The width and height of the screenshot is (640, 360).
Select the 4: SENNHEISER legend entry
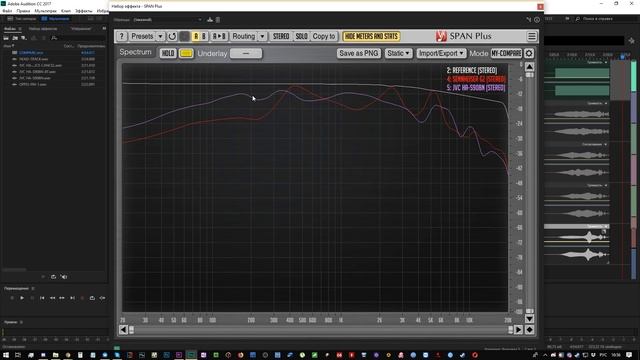(x=476, y=79)
